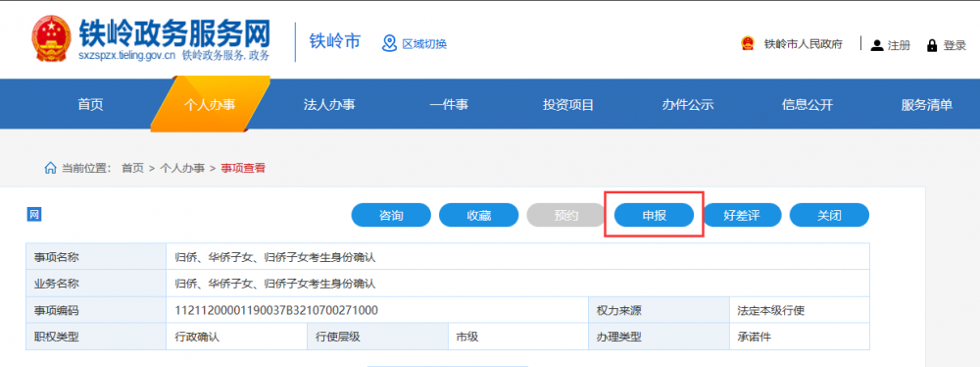Click the 事项名称 label cell
The height and width of the screenshot is (367, 980).
[x=96, y=257]
